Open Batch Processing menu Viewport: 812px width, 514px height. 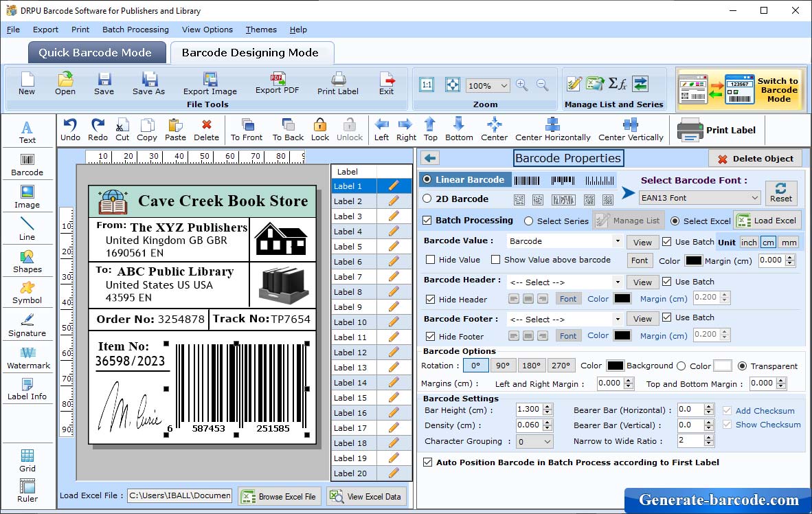136,30
